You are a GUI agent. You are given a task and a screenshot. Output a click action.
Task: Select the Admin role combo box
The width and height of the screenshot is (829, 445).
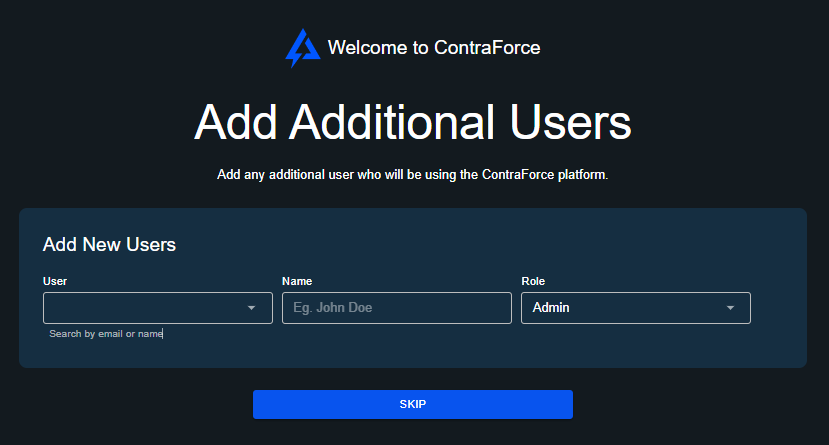(635, 308)
